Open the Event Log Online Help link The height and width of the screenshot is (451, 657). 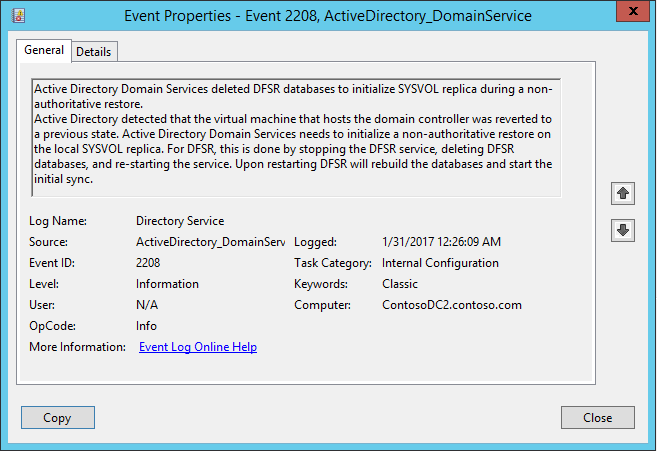[198, 347]
